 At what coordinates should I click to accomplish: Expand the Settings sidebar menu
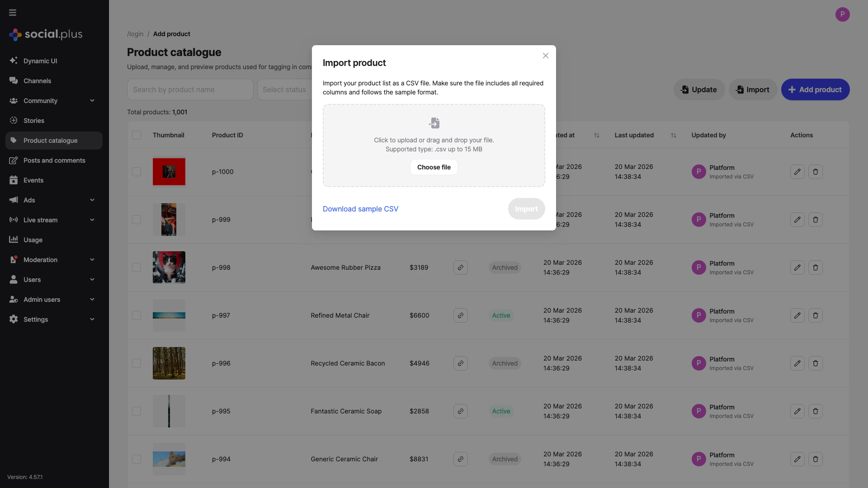coord(36,319)
